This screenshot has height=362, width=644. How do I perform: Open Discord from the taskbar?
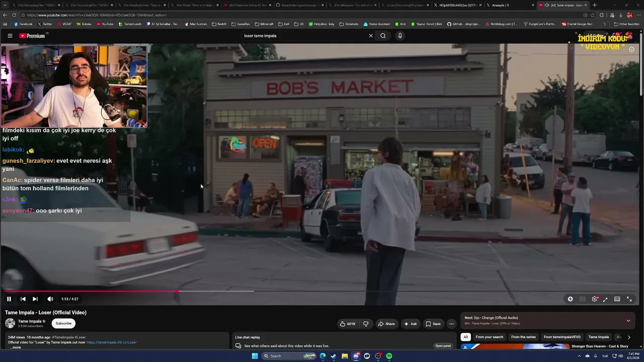point(356,356)
